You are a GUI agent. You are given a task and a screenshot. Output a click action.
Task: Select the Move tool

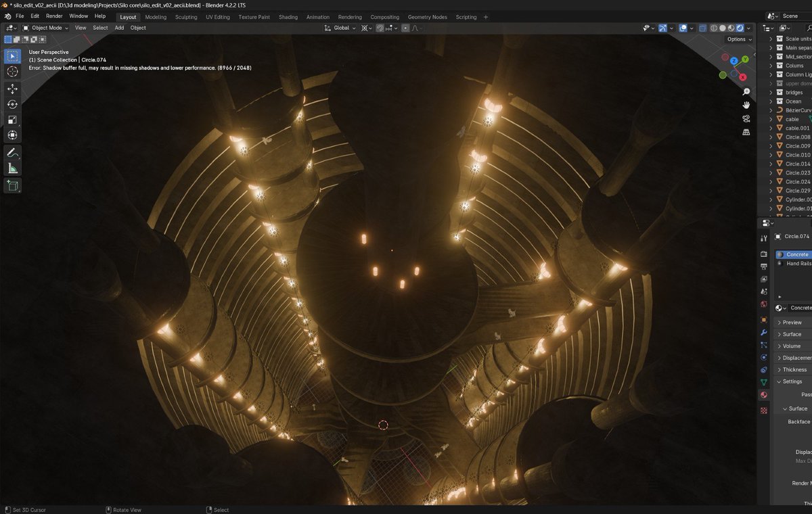[12, 89]
